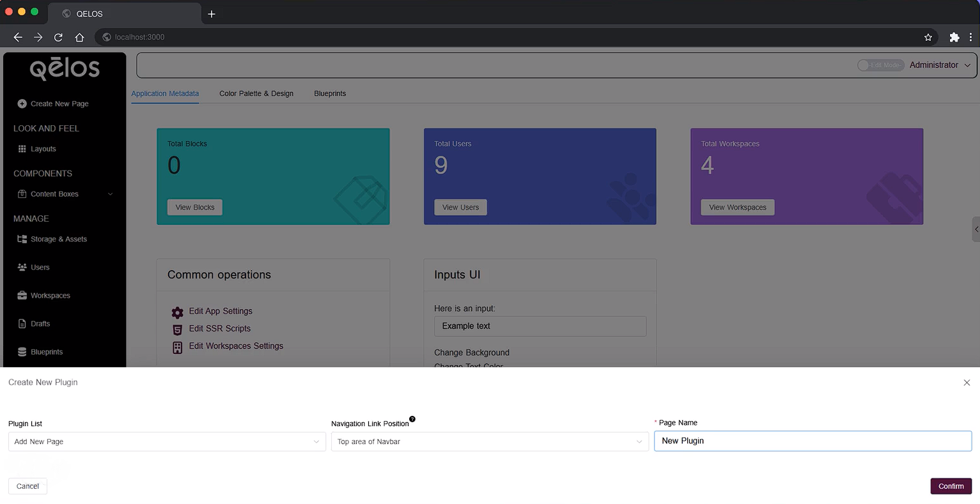Viewport: 980px width, 504px height.
Task: Open Storage & Assets from the sidebar
Action: tap(21, 239)
